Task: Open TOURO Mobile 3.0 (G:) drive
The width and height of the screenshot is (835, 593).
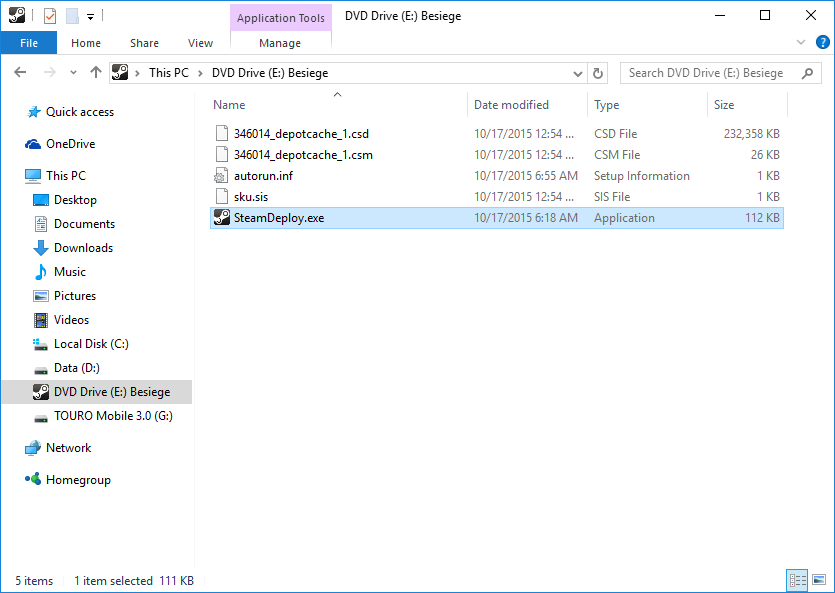Action: 113,416
